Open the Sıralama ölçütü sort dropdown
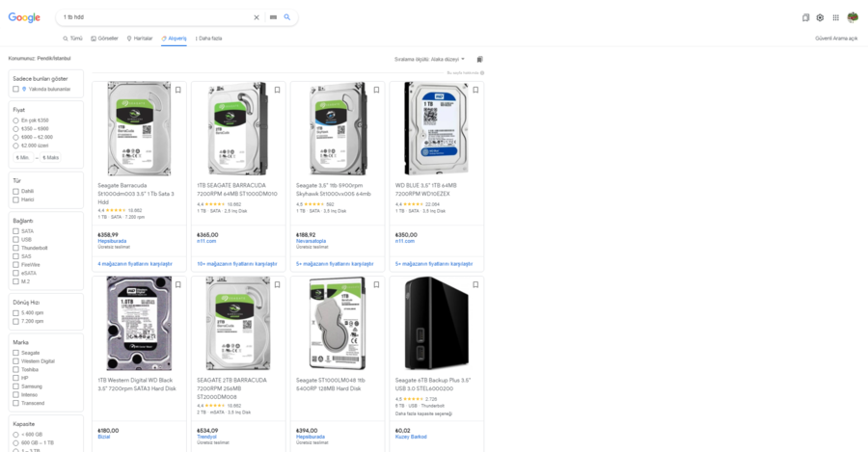868x452 pixels. point(429,59)
